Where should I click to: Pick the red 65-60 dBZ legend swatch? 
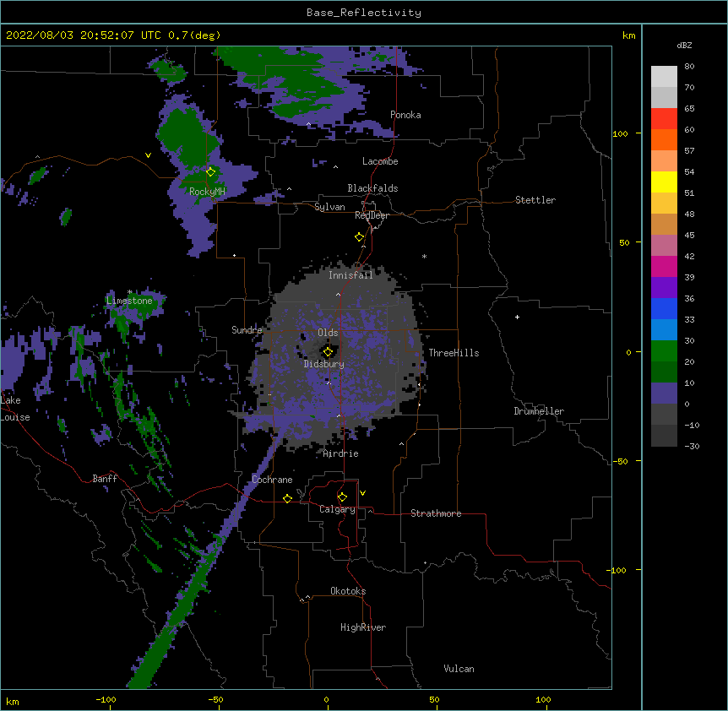pos(664,119)
